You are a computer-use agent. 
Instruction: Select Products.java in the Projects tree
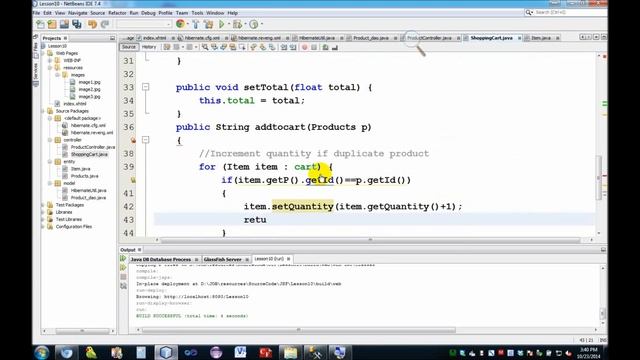pos(84,176)
